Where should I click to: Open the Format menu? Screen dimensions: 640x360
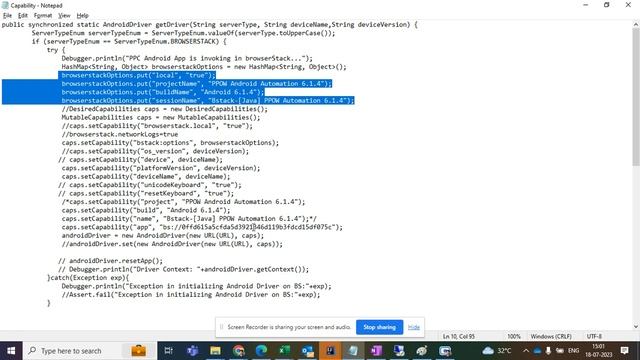(x=43, y=16)
